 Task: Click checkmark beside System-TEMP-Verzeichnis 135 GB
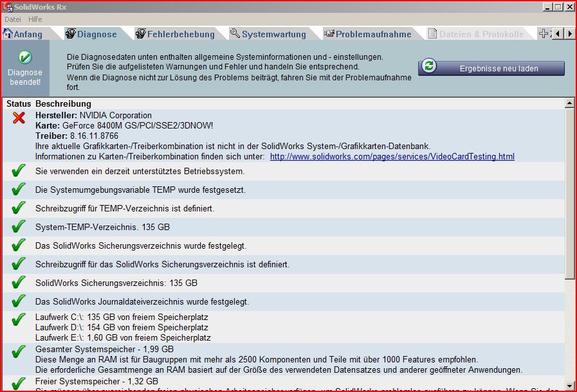pos(19,226)
